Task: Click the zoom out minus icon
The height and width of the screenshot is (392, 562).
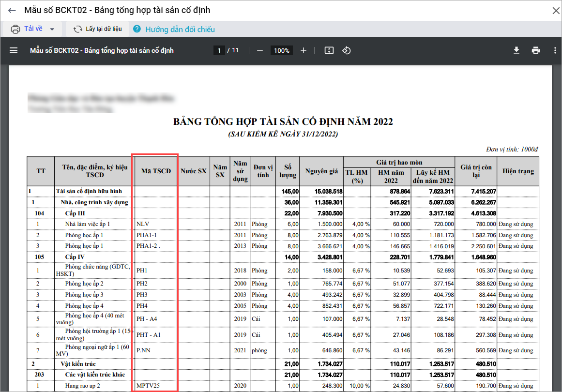Action: (x=260, y=50)
